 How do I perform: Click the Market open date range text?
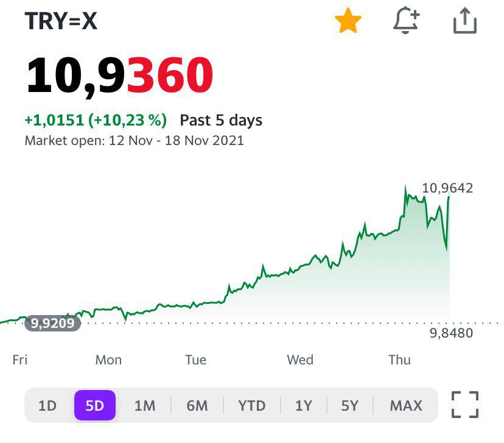(x=134, y=141)
